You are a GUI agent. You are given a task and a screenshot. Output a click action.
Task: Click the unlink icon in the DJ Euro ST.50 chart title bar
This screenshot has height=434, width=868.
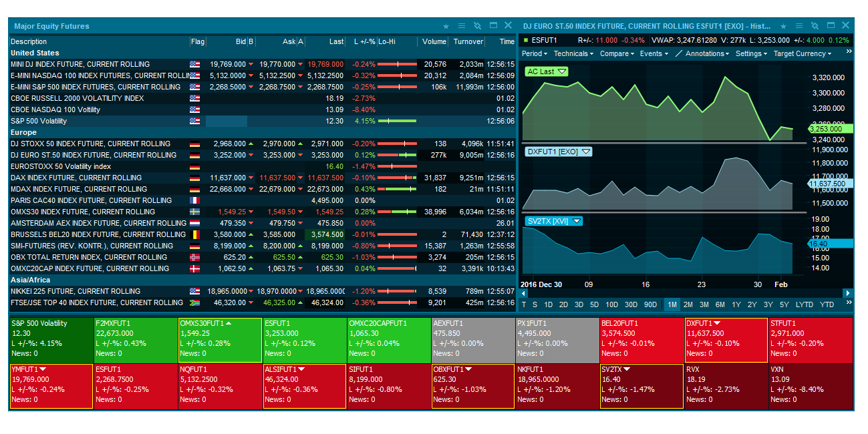coord(814,26)
